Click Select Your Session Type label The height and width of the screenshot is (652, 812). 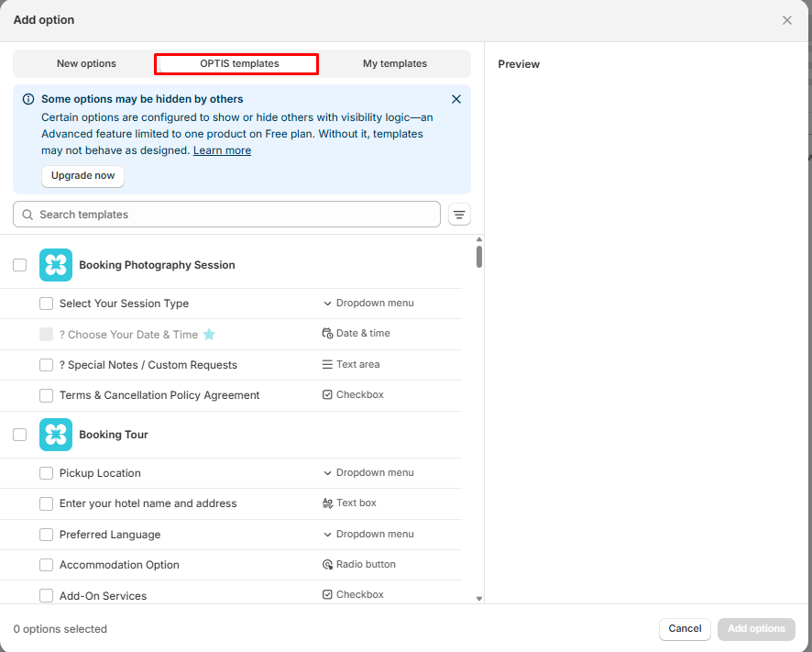(124, 304)
